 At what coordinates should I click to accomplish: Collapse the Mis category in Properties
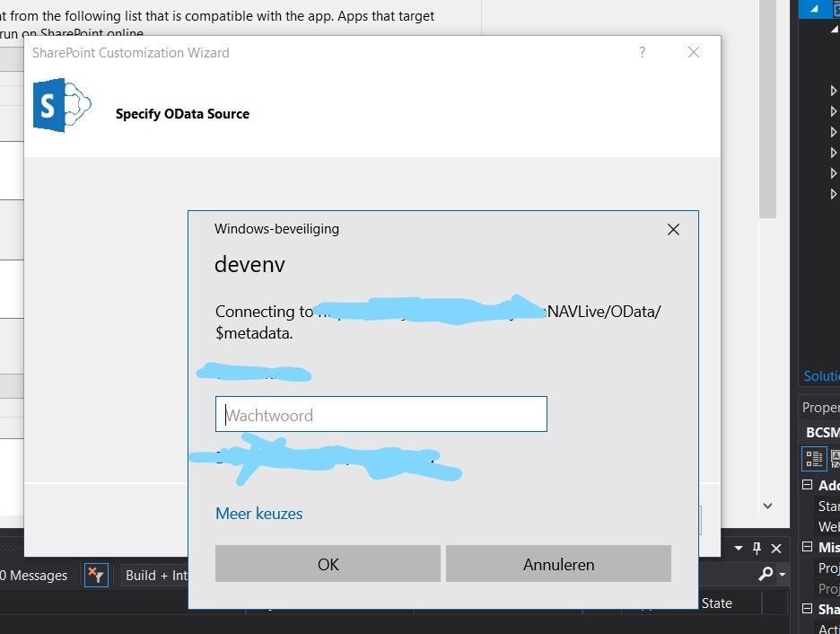coord(808,547)
